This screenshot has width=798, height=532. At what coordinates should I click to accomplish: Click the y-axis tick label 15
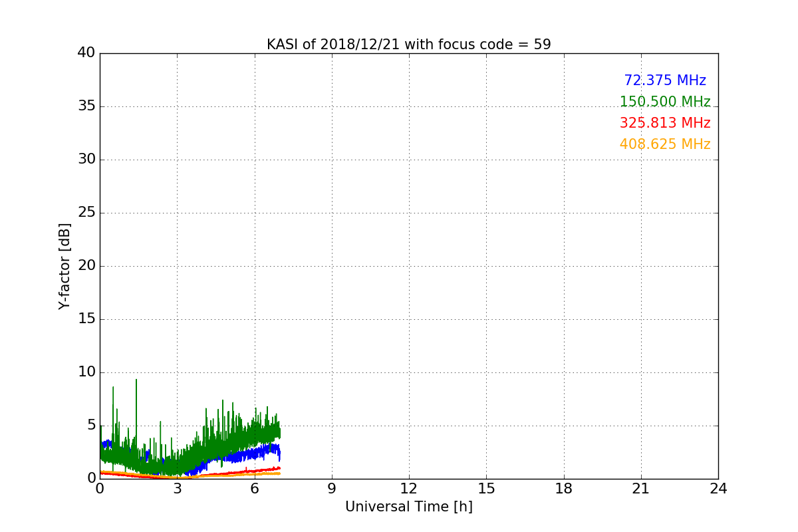coord(86,319)
